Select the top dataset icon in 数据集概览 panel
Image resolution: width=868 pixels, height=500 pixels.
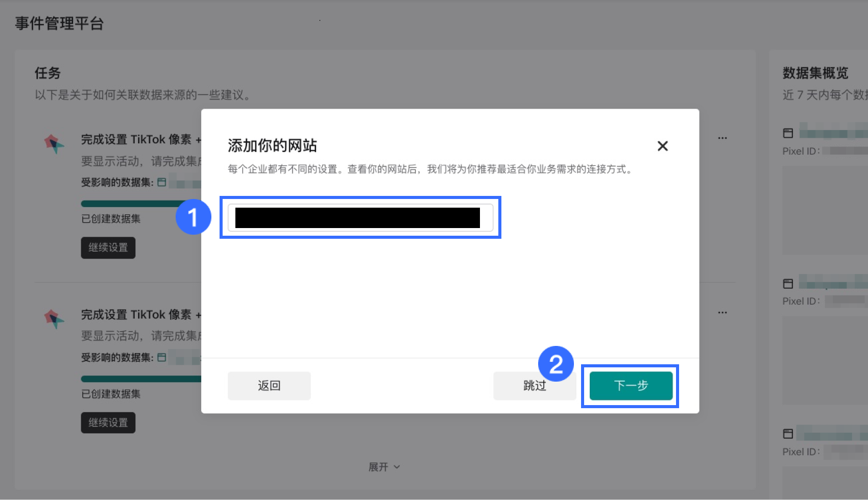[x=788, y=132]
